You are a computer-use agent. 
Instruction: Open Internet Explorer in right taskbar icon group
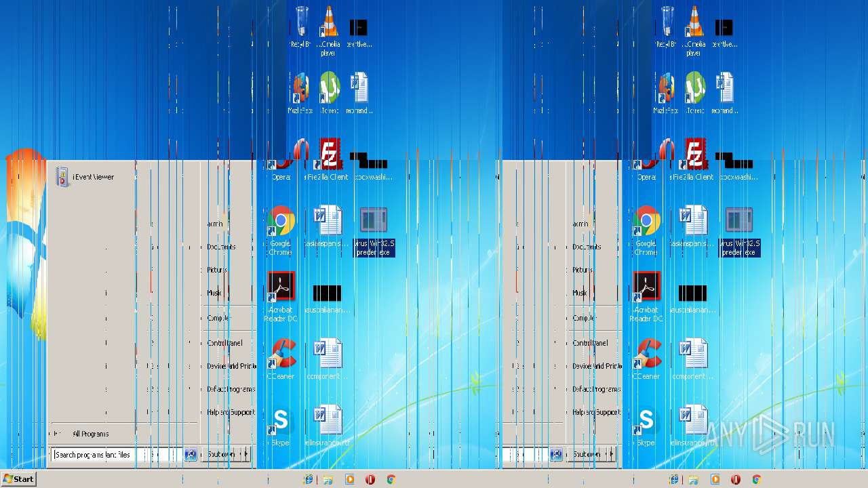click(x=674, y=479)
